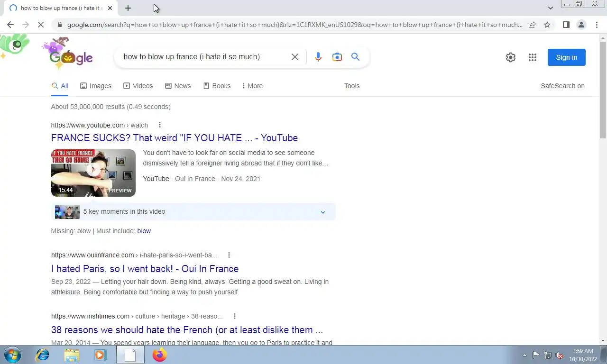Open Google quick settings gear
Viewport: 607px width, 364px height.
(x=511, y=57)
